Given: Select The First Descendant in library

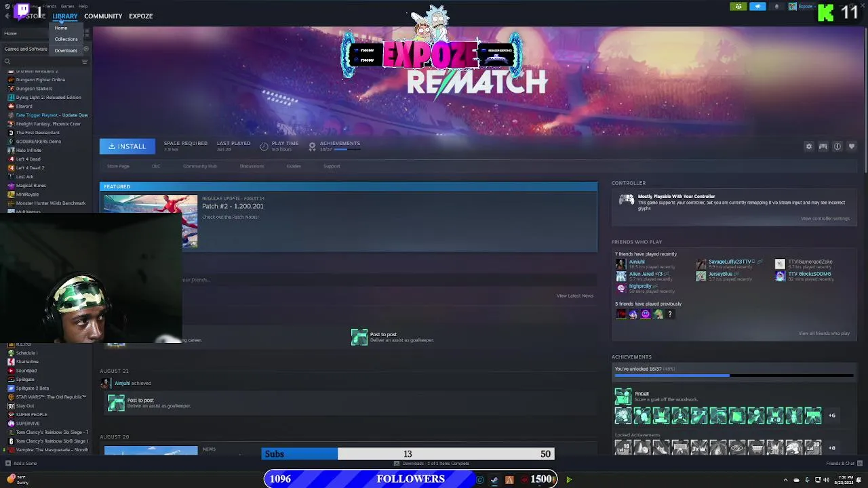Looking at the screenshot, I should pos(38,133).
